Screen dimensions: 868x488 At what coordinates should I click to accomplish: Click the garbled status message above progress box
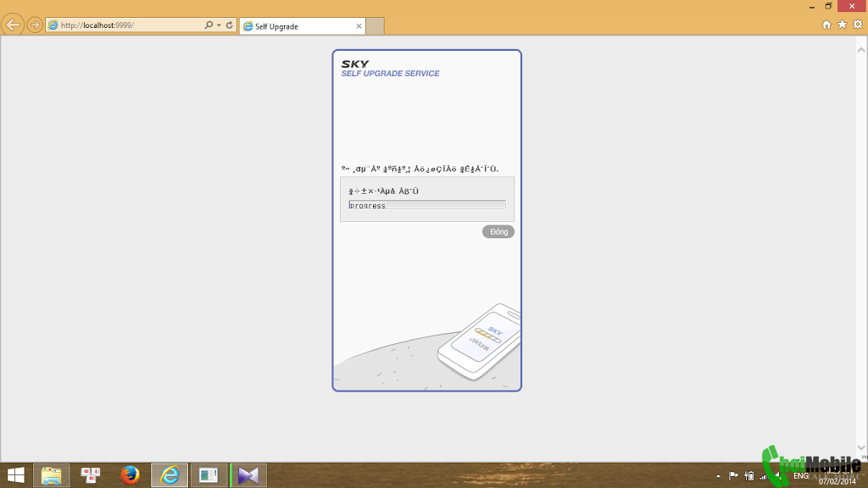pyautogui.click(x=420, y=169)
